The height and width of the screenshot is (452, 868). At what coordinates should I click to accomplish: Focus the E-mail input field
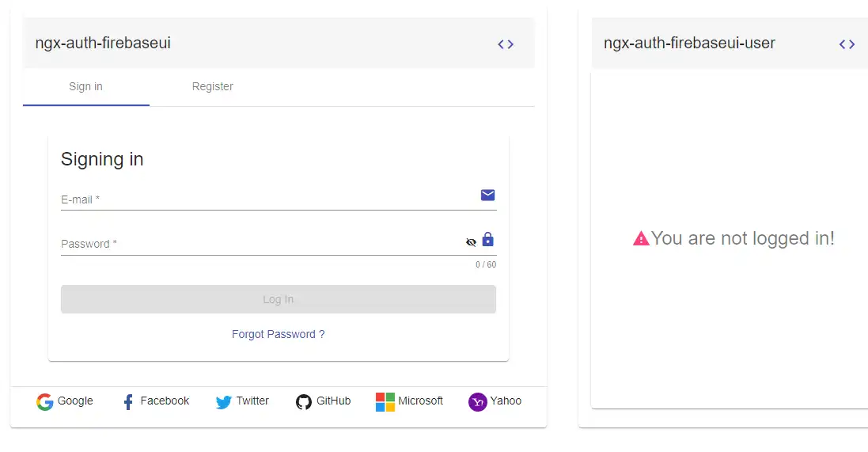pyautogui.click(x=261, y=199)
